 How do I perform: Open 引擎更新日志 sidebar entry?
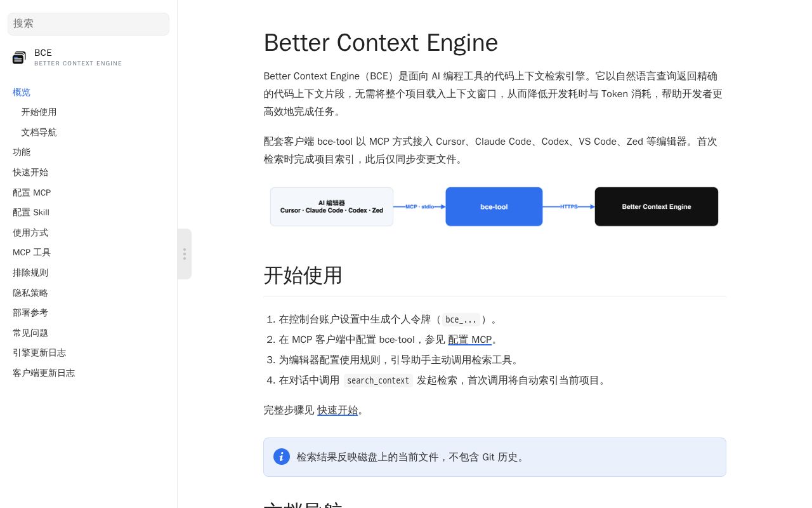(39, 352)
